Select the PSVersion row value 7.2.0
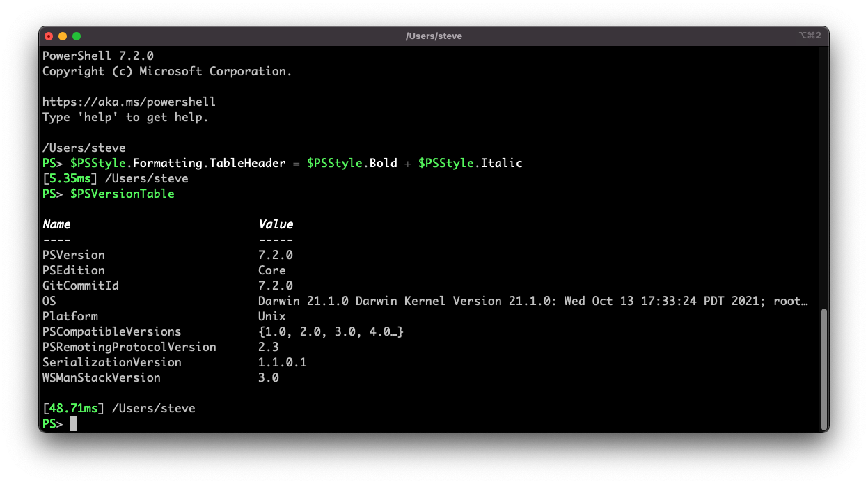Screen dimensions: 868x484 coord(274,255)
